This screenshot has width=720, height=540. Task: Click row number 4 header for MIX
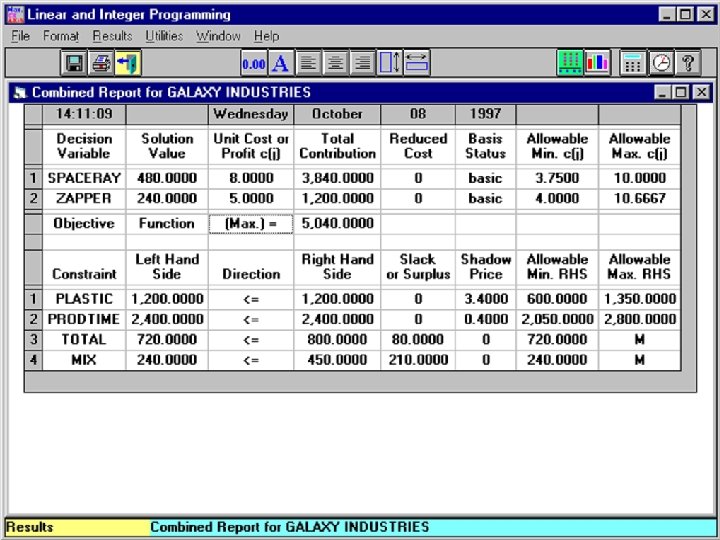pyautogui.click(x=33, y=360)
